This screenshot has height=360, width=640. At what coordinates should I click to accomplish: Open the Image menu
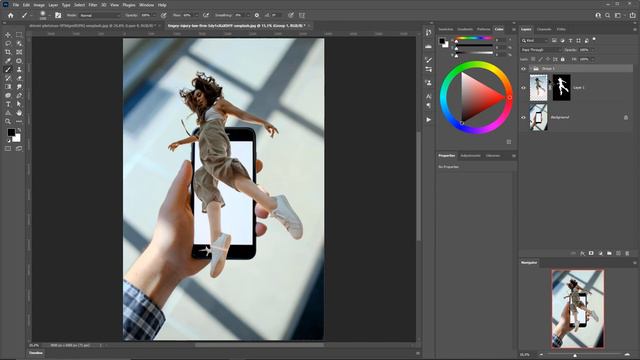[39, 5]
